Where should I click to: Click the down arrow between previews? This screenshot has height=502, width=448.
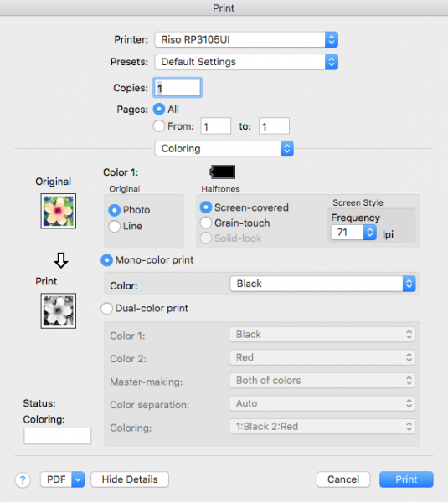pyautogui.click(x=61, y=260)
